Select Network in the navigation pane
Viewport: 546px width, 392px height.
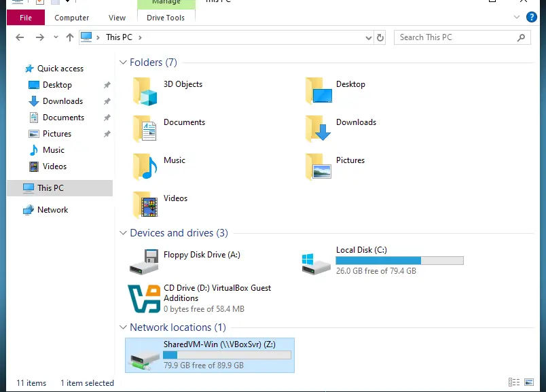52,210
